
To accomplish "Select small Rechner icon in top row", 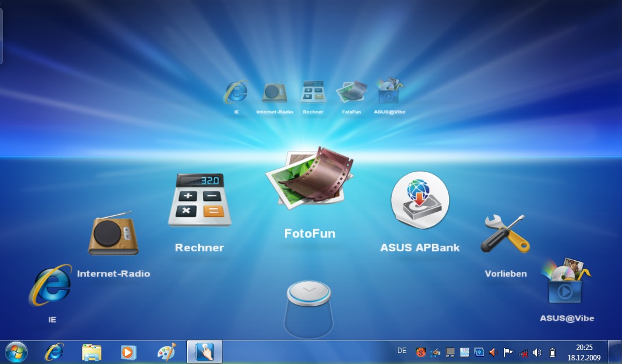I will pos(313,92).
